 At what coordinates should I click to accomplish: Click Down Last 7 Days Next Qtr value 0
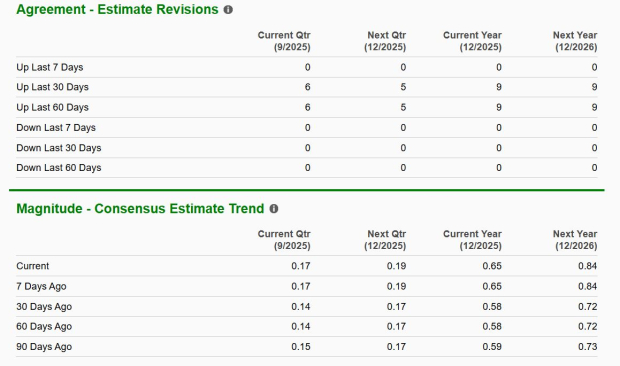click(x=403, y=128)
